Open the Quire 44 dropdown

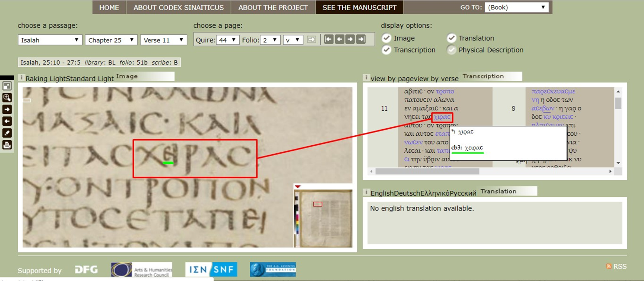[x=228, y=40]
